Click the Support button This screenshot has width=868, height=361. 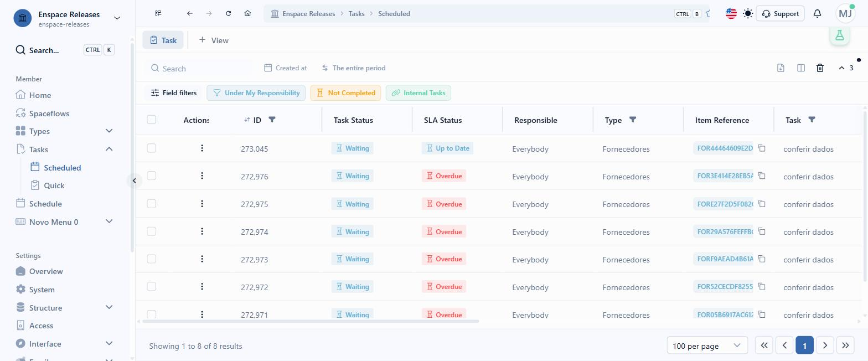[x=780, y=13]
